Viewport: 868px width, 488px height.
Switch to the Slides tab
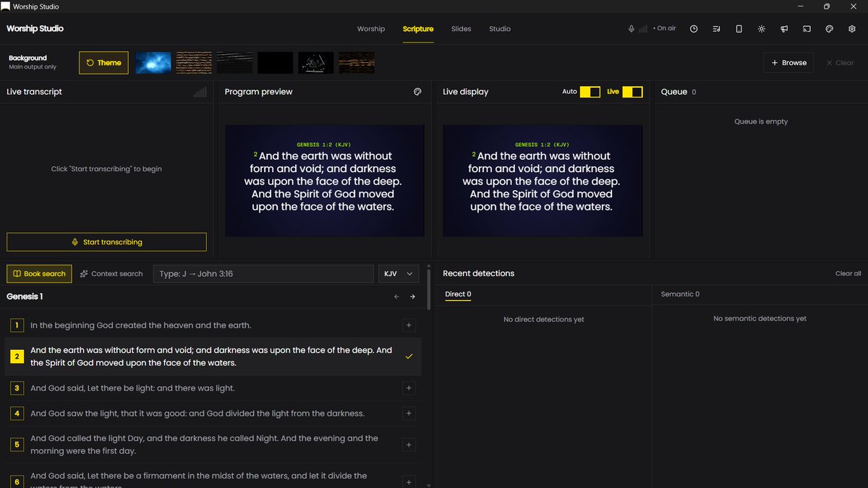coord(461,29)
